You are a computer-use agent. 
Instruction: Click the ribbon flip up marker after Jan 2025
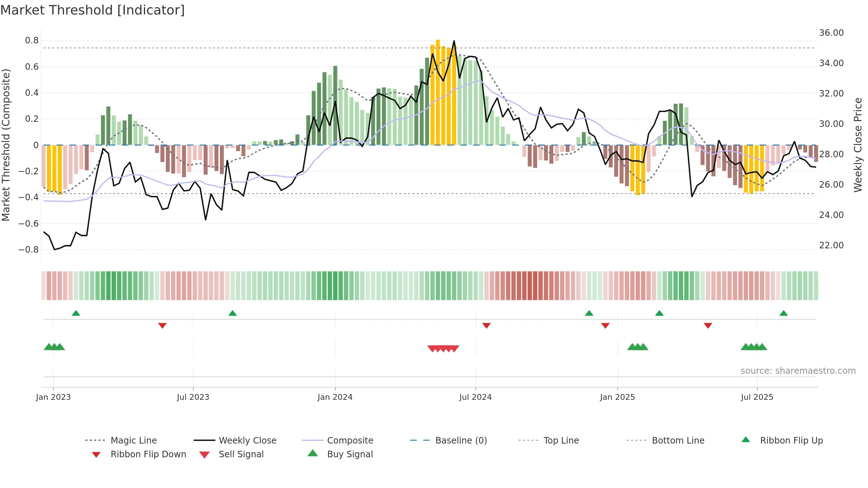point(659,313)
